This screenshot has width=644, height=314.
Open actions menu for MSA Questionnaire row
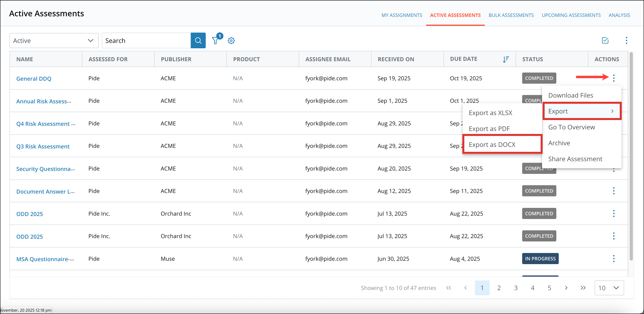coord(614,259)
